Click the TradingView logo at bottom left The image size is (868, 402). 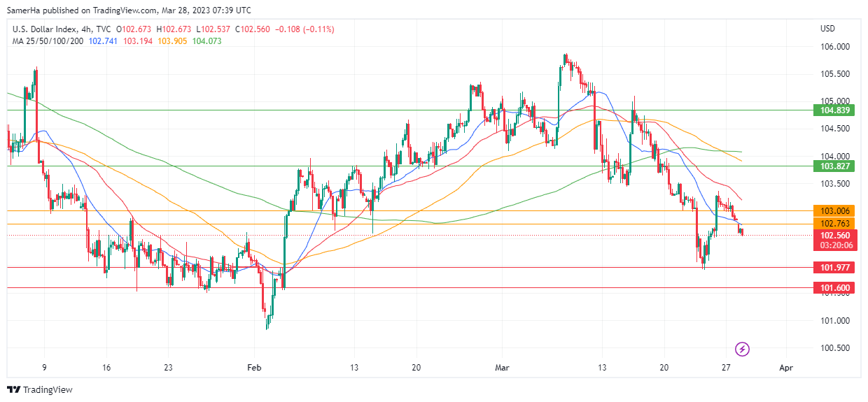(40, 389)
